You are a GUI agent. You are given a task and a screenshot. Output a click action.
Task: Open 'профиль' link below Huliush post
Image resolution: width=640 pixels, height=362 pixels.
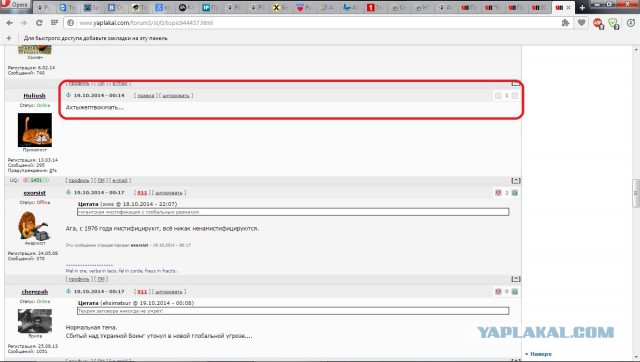[79, 180]
